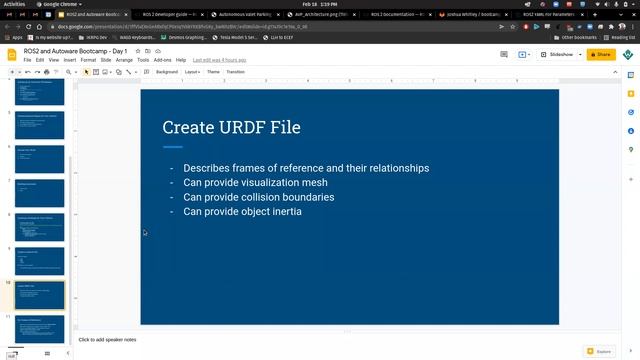
Task: Open the Layout dropdown
Action: pos(192,72)
